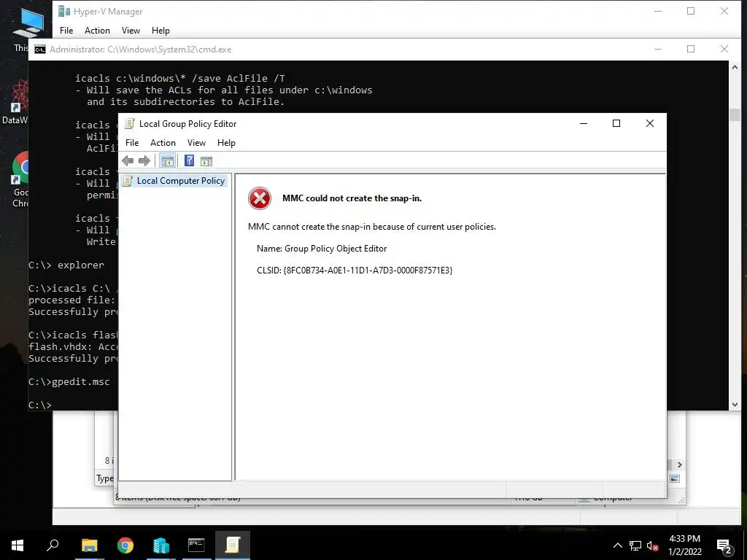Click the muted volume icon in tray
Image resolution: width=747 pixels, height=560 pixels.
(x=653, y=545)
